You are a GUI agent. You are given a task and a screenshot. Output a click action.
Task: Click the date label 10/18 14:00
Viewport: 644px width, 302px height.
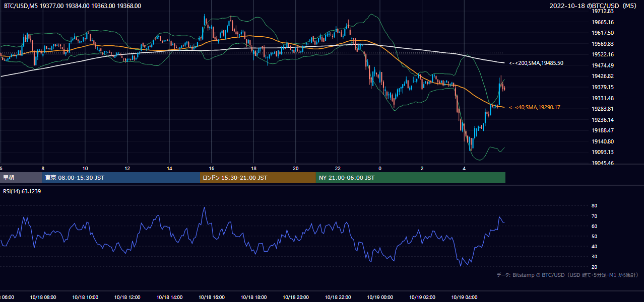170,297
